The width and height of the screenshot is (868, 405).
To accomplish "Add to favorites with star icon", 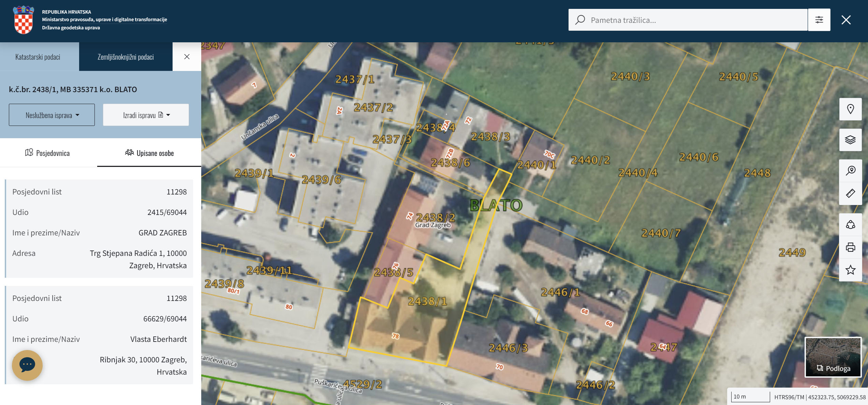I will 850,270.
